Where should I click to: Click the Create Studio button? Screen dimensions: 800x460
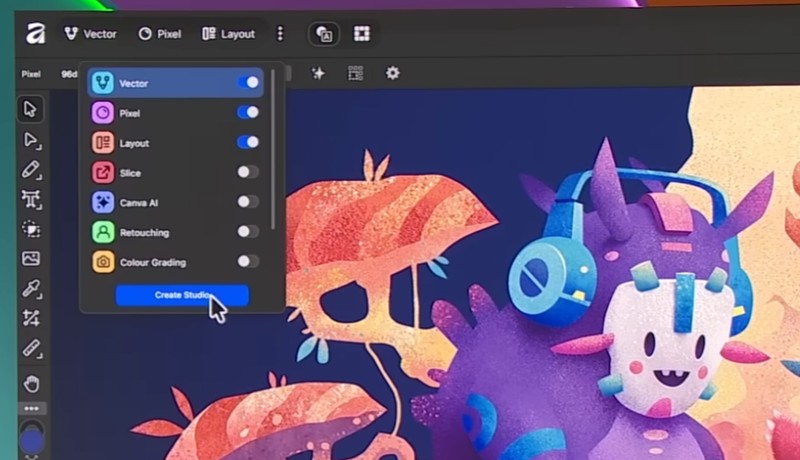point(182,295)
